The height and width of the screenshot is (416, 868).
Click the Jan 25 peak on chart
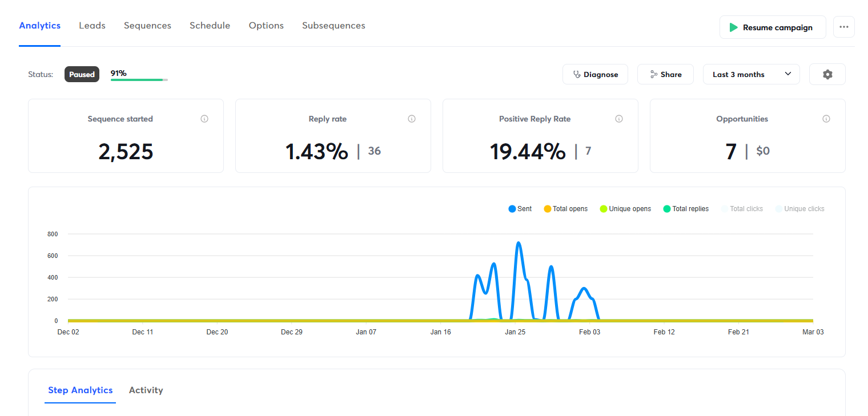coord(519,244)
